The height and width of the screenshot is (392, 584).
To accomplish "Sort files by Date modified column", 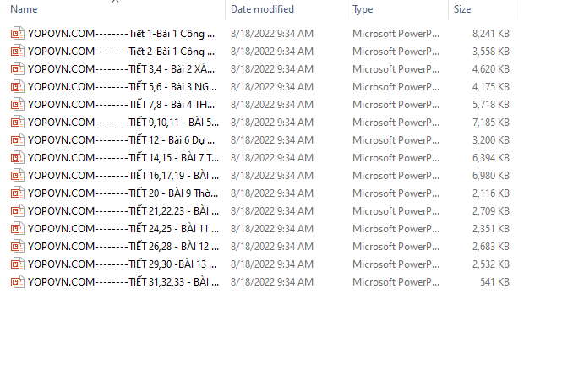I will [262, 9].
